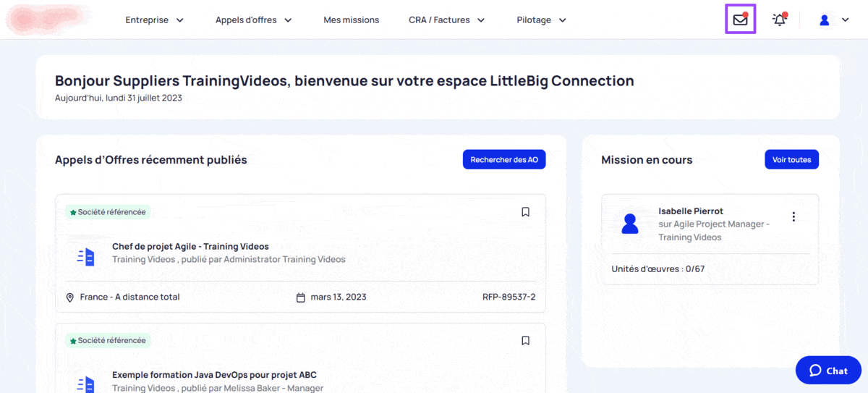Go to Mes missions

(x=352, y=20)
